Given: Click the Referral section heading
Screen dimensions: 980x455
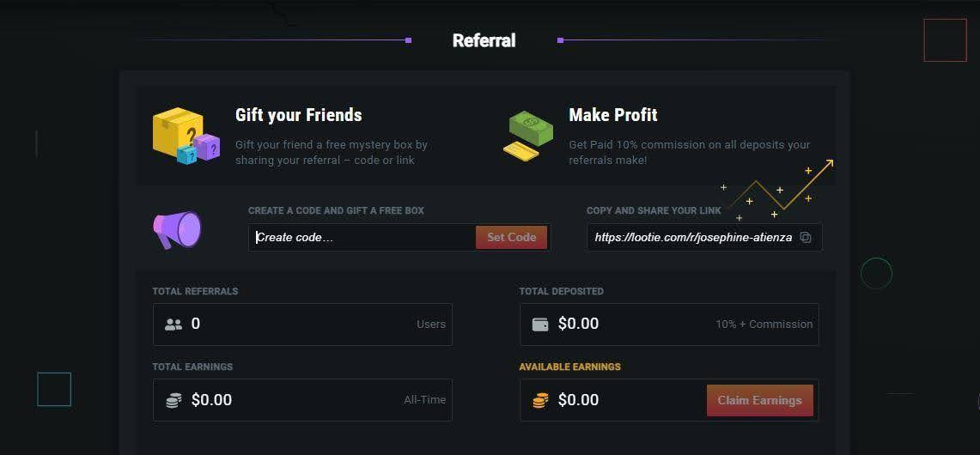Looking at the screenshot, I should (x=484, y=40).
